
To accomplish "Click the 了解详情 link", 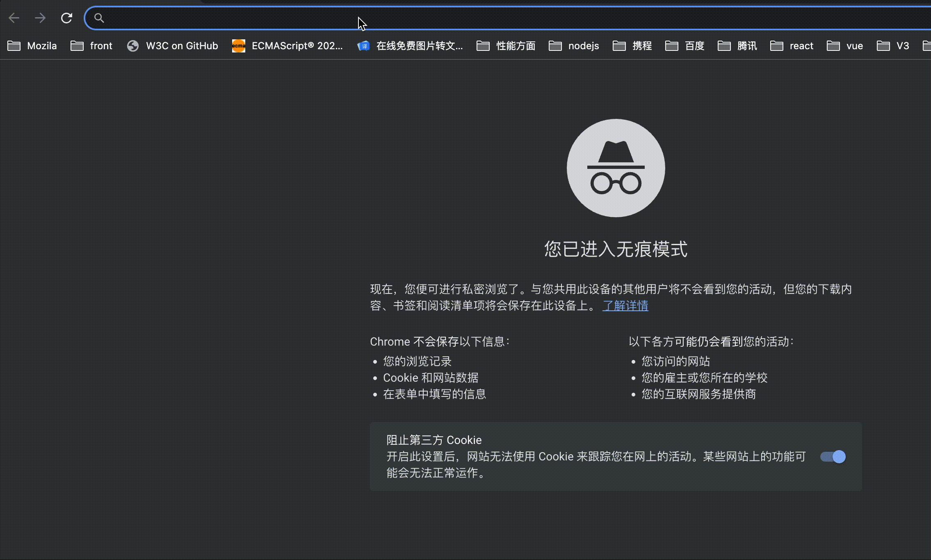I will (x=625, y=306).
